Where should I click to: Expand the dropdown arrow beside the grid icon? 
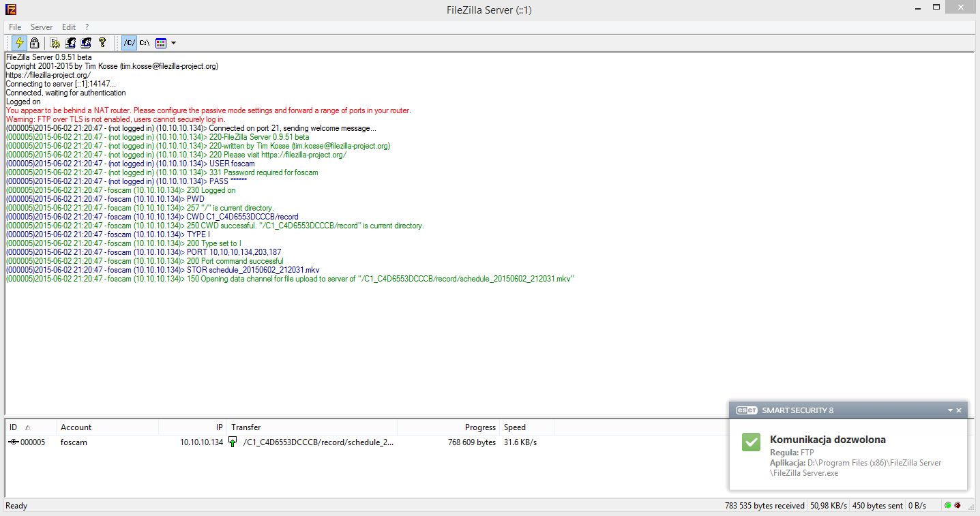173,43
